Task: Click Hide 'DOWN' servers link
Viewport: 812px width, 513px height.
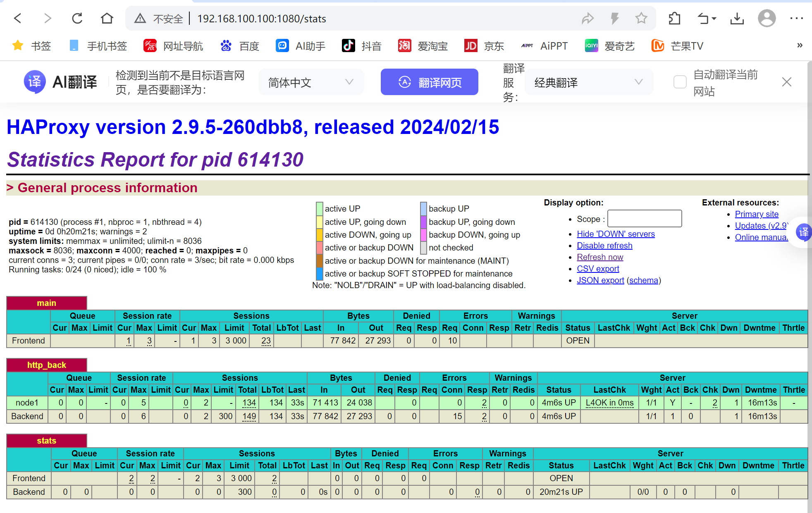Action: [x=616, y=234]
